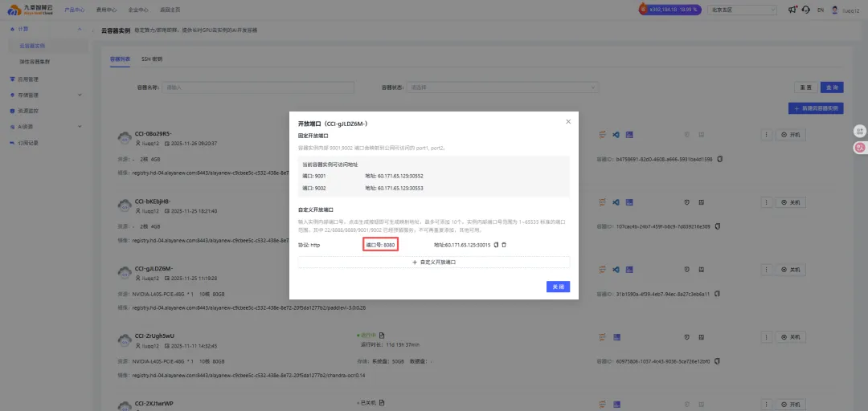Launch VS Code for CCI-0Bo29R5 container
Viewport: 868px width, 411px height.
tap(616, 135)
